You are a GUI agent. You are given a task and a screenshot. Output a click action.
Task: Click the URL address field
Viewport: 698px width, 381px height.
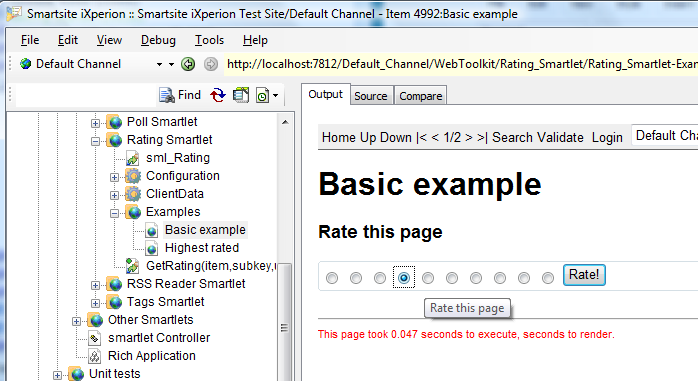click(x=461, y=64)
